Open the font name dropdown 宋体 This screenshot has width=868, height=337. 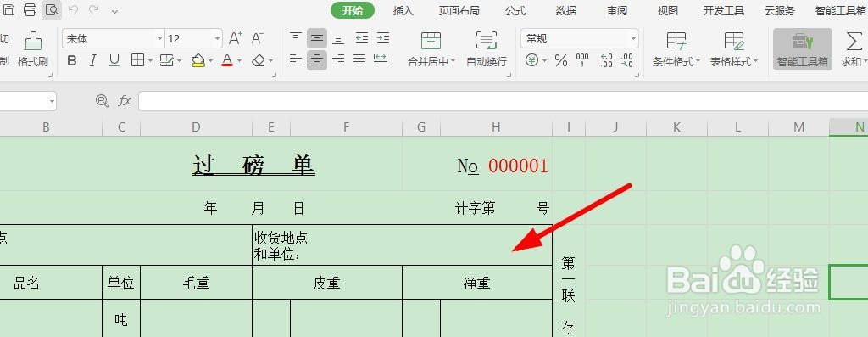pos(160,39)
